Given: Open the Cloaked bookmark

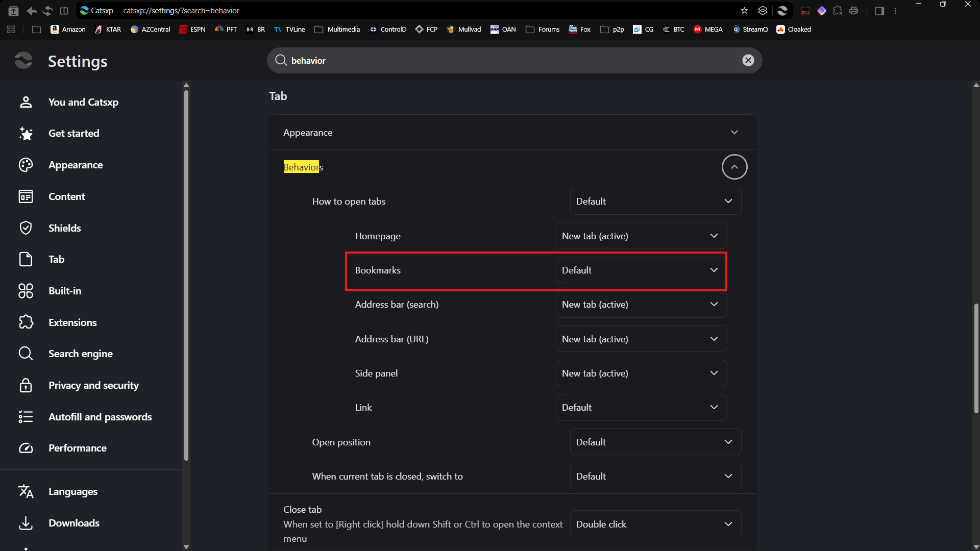Looking at the screenshot, I should click(794, 30).
